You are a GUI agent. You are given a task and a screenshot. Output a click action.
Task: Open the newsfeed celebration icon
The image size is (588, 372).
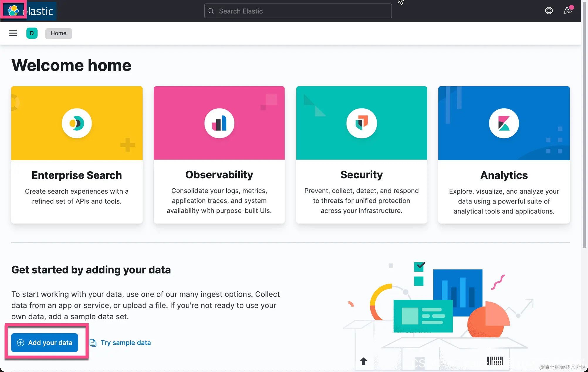click(568, 11)
